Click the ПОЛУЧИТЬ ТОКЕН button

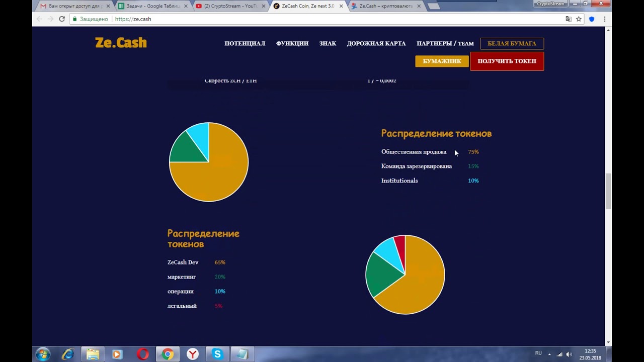point(507,61)
